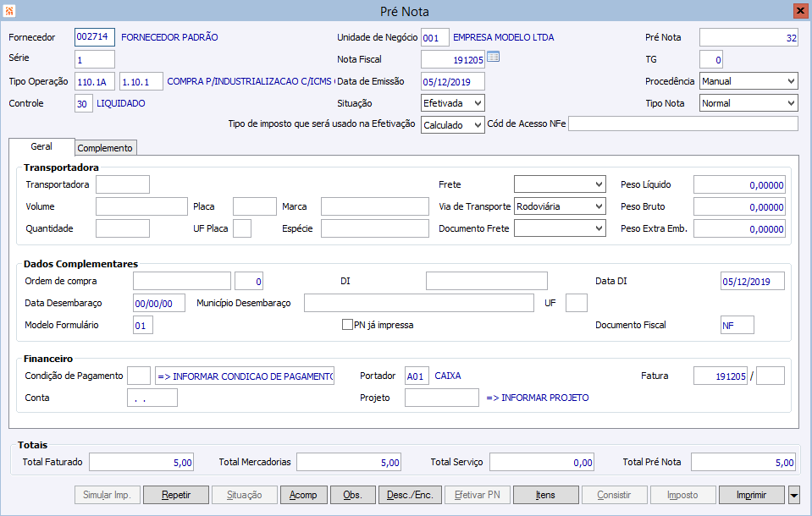This screenshot has width=812, height=516.
Task: Open Desc./Enc. dialog button
Action: coord(409,495)
